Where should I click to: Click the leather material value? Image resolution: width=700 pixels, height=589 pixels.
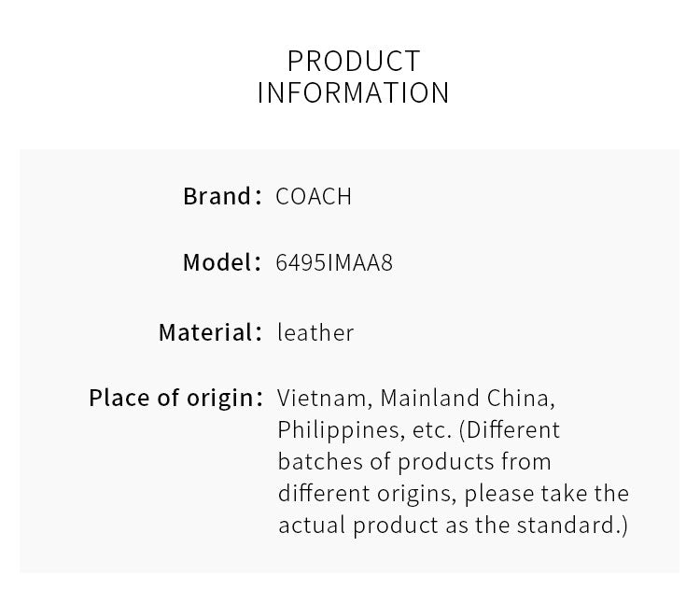click(315, 332)
